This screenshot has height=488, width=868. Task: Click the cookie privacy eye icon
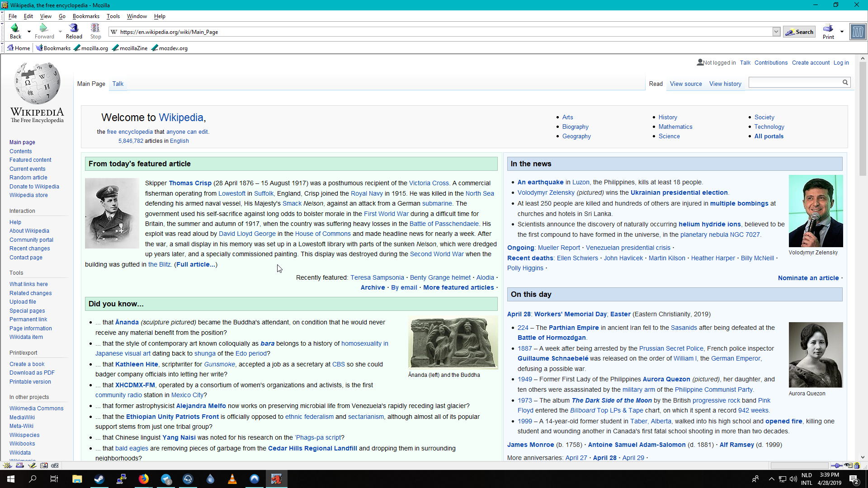click(848, 465)
